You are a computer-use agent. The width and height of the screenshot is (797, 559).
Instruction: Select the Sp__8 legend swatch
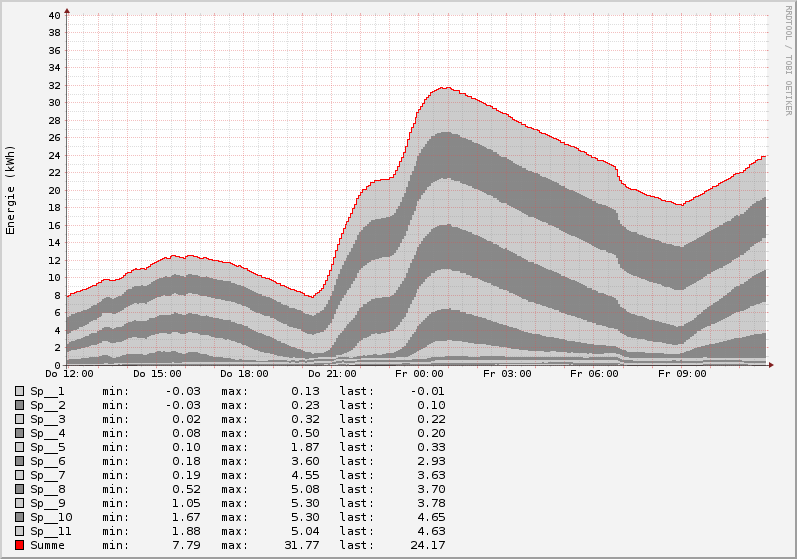point(19,489)
